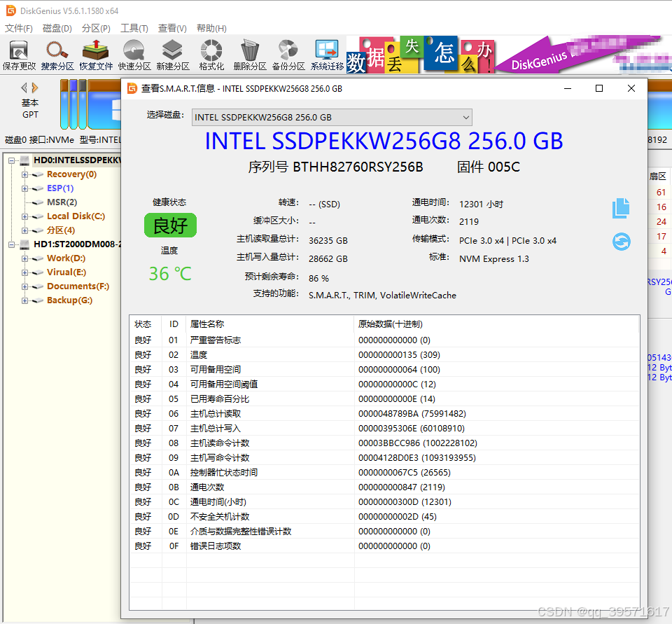This screenshot has width=672, height=624.
Task: Expand the Work(D:) partition node
Action: 25,258
